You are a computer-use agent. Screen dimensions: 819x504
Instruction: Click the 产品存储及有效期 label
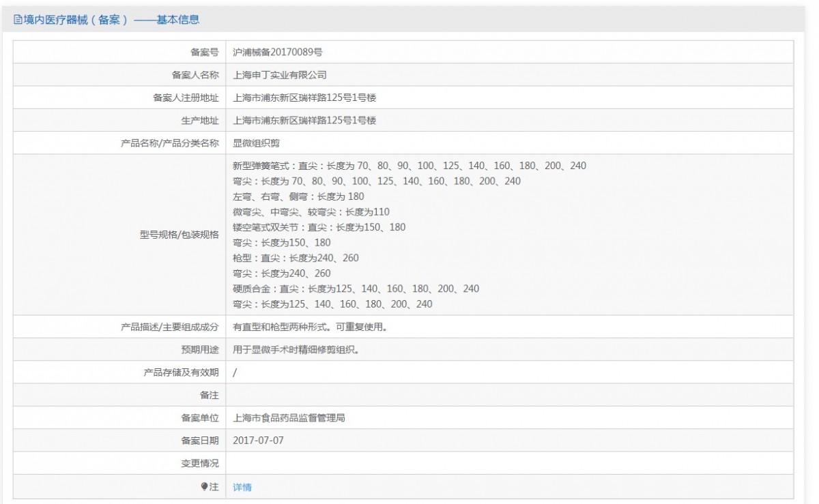click(181, 372)
